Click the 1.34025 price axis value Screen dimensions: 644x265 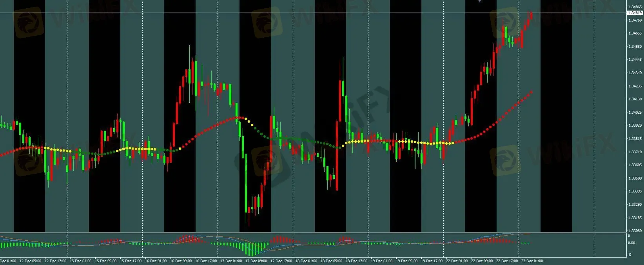(635, 113)
